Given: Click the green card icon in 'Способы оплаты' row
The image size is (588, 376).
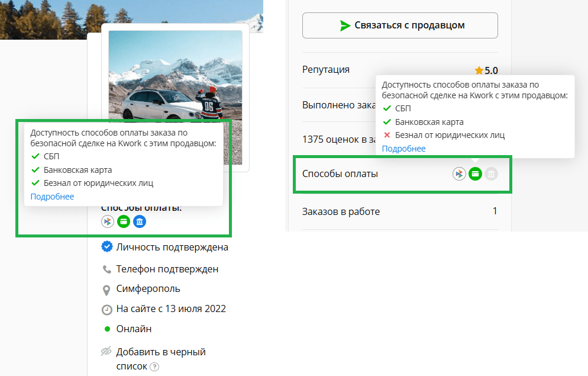Looking at the screenshot, I should tap(475, 173).
